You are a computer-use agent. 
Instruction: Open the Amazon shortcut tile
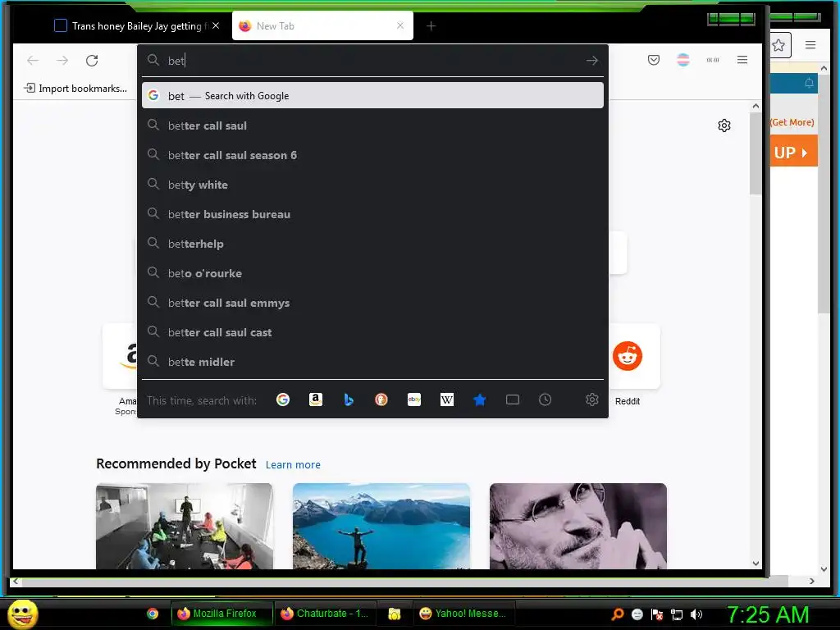coord(120,356)
